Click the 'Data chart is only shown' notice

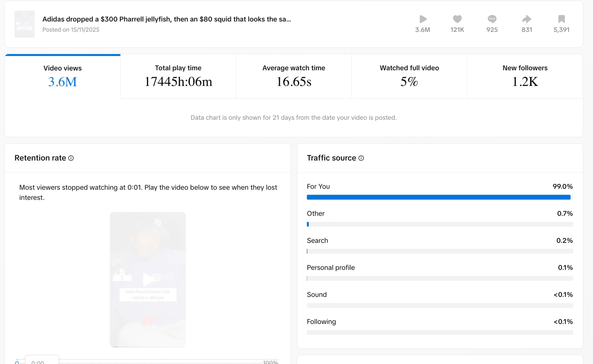(294, 117)
